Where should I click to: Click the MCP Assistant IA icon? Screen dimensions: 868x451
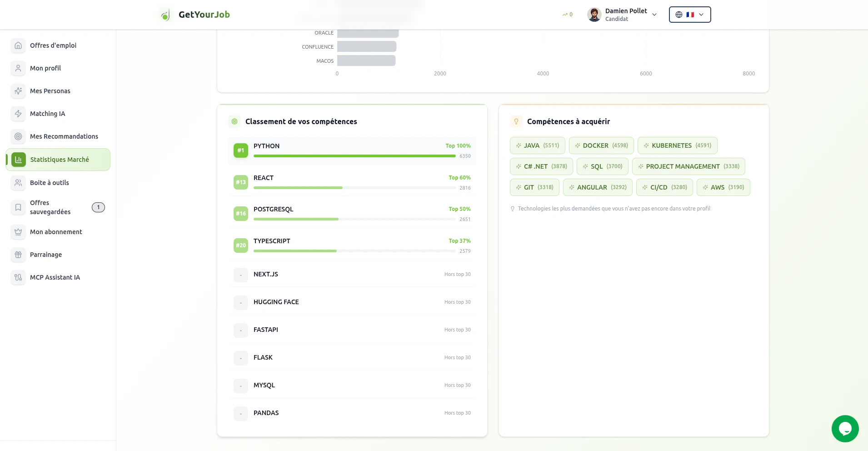pyautogui.click(x=18, y=277)
